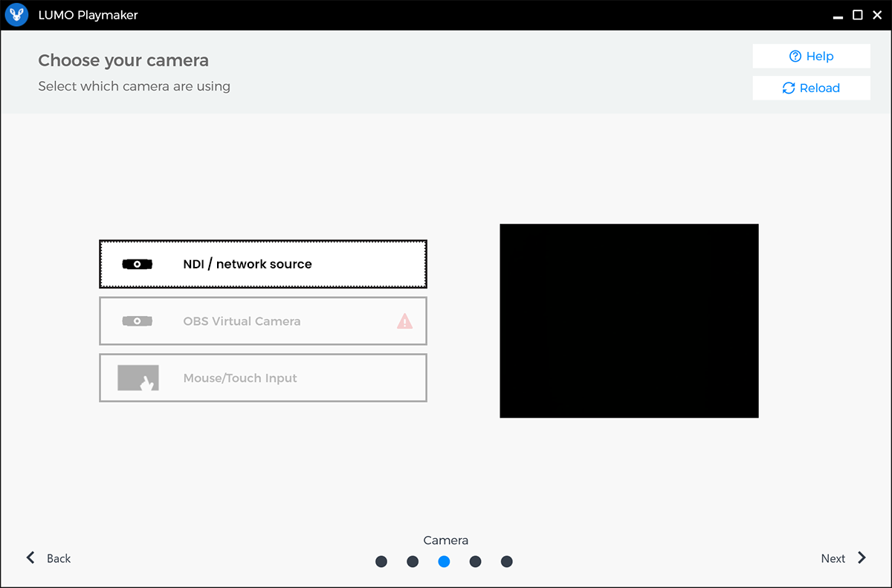Click the Next right-arrow chevron
Image resolution: width=892 pixels, height=588 pixels.
point(862,558)
